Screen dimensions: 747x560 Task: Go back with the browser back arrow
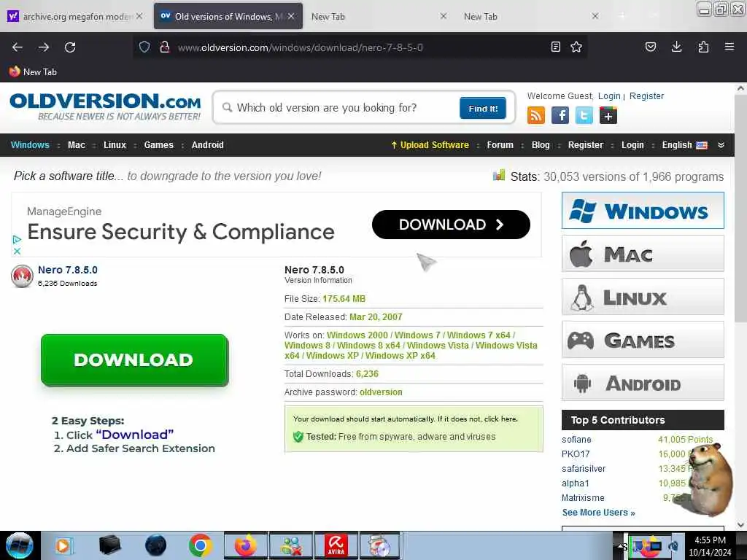[x=18, y=47]
